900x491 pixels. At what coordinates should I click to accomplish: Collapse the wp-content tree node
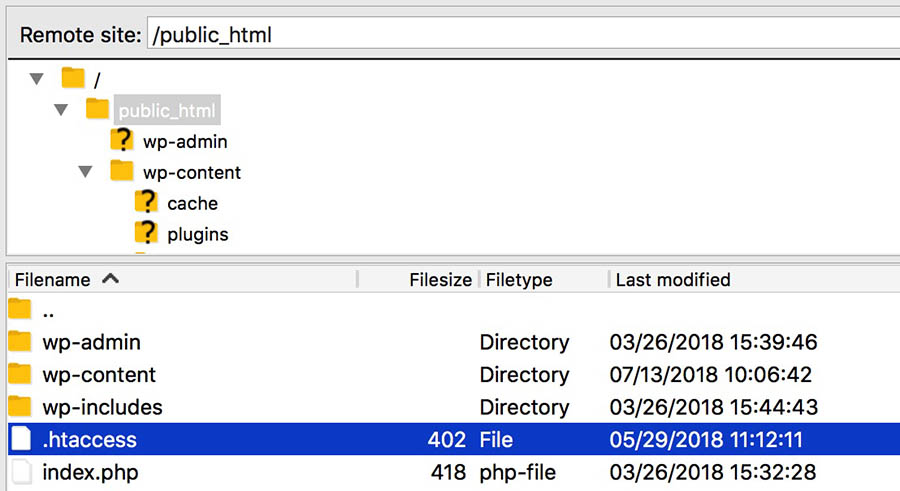point(86,172)
